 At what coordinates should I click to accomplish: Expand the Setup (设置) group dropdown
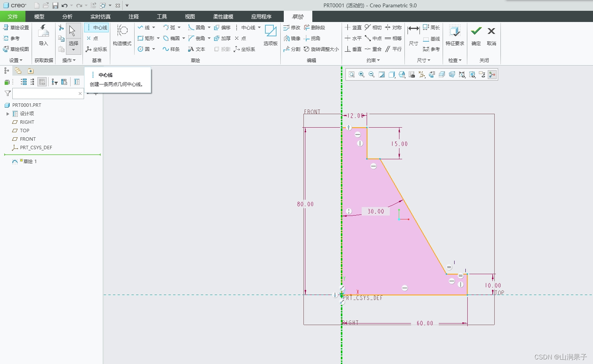[x=16, y=60]
